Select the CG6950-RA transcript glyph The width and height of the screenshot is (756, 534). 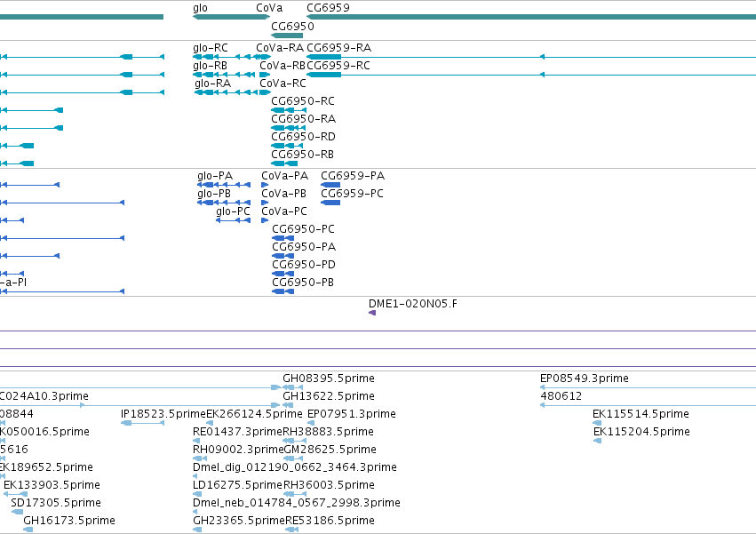point(288,128)
